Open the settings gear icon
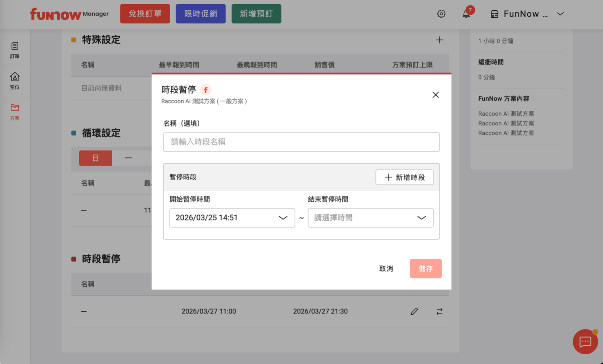The image size is (603, 364). coord(441,14)
